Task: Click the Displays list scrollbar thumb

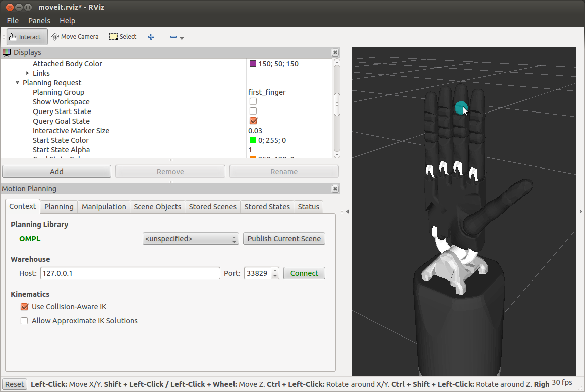Action: pos(337,104)
